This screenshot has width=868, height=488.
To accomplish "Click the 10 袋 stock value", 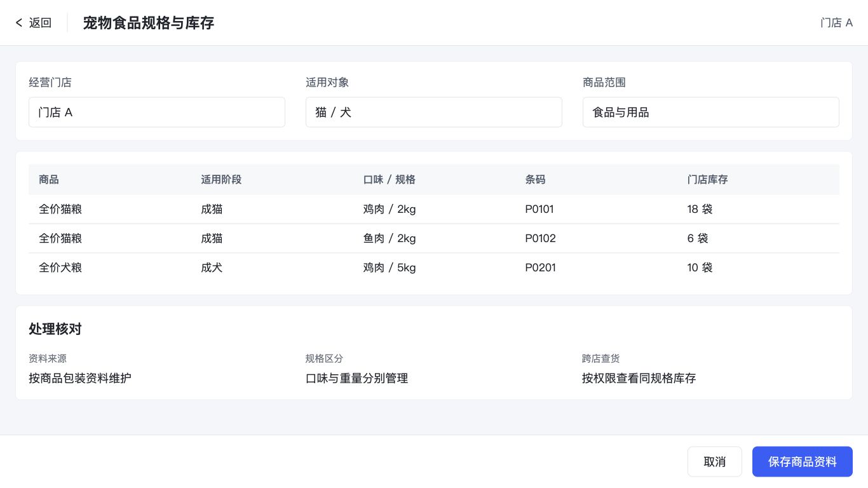I will coord(700,268).
